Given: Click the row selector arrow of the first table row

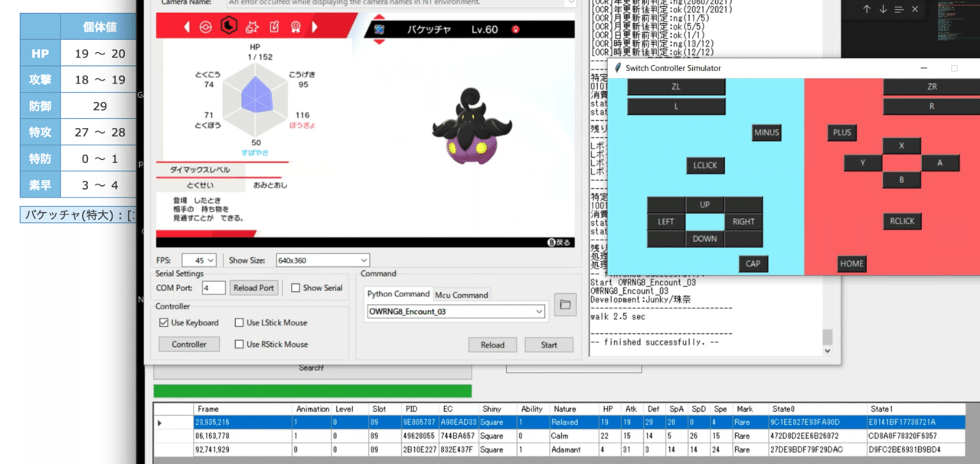Looking at the screenshot, I should tap(159, 423).
